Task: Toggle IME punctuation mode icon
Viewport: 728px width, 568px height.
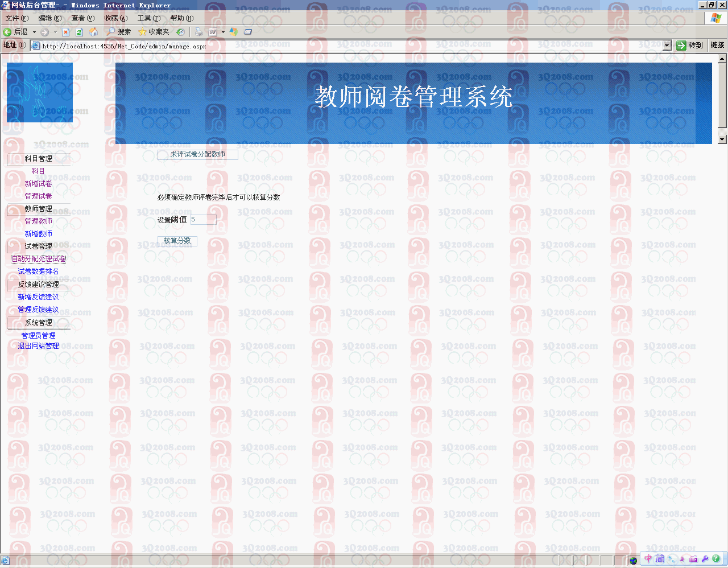Action: (x=672, y=559)
